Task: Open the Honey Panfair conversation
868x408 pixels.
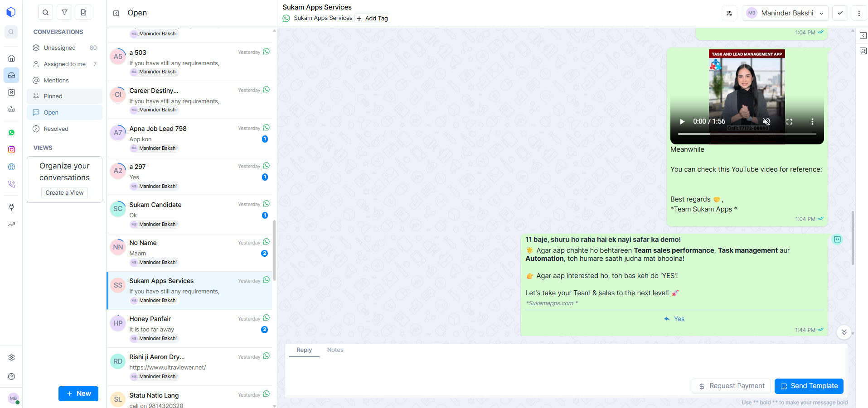Action: tap(189, 329)
